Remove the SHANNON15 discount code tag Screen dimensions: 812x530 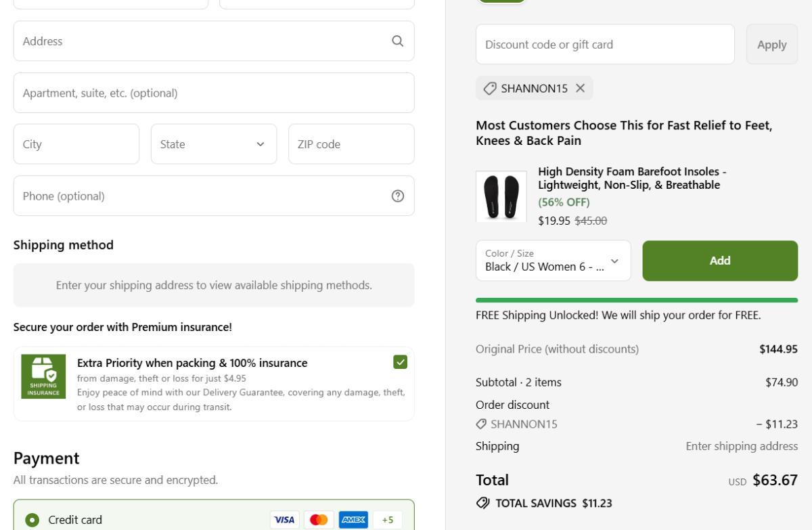[x=580, y=88]
